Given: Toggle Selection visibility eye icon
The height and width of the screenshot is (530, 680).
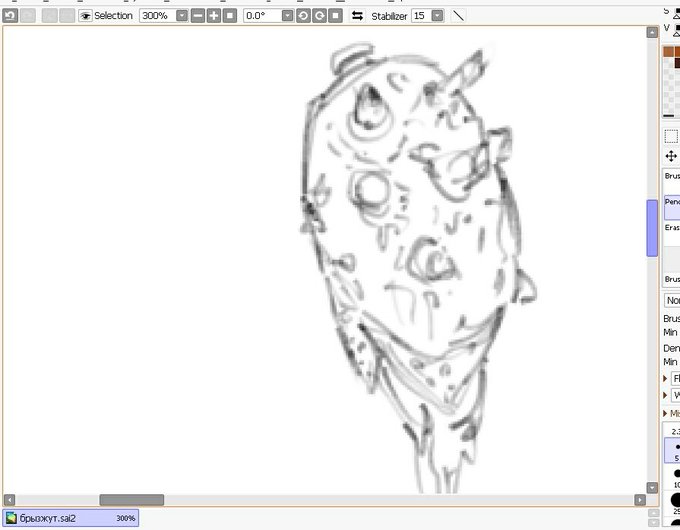Looking at the screenshot, I should click(x=85, y=16).
